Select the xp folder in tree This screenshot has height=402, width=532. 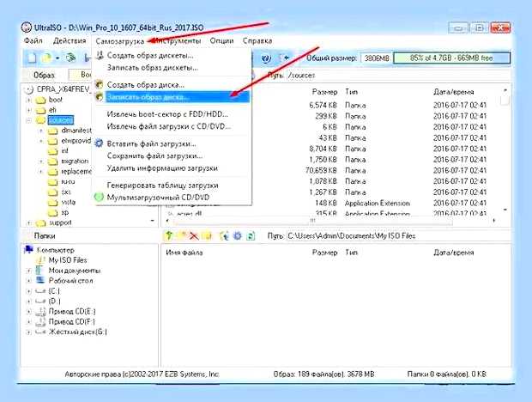tap(65, 212)
